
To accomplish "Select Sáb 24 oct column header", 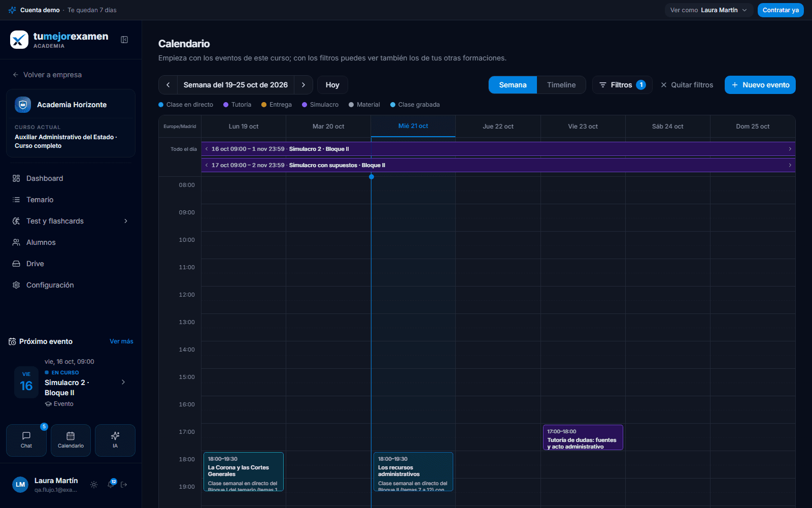I will [x=667, y=126].
